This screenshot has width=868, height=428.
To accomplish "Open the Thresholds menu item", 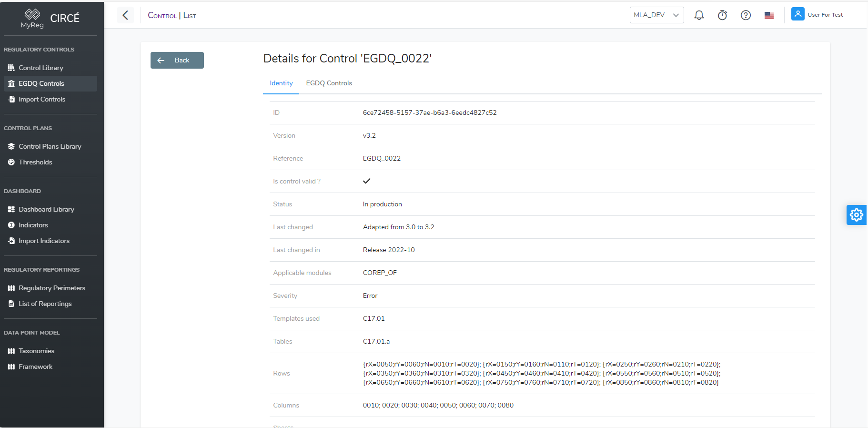I will coord(35,163).
